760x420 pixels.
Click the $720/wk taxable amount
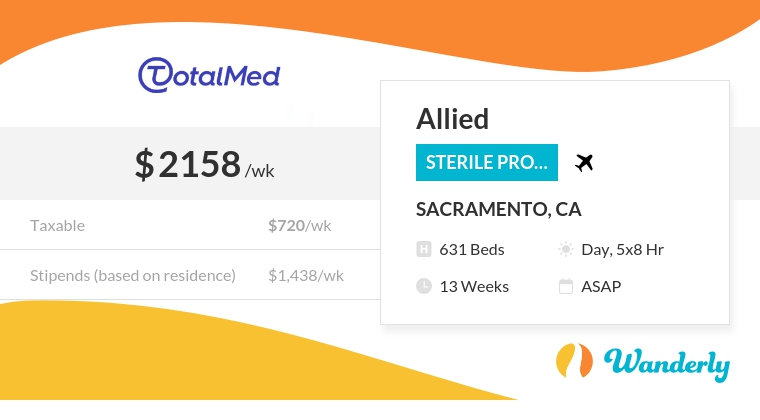click(x=300, y=226)
